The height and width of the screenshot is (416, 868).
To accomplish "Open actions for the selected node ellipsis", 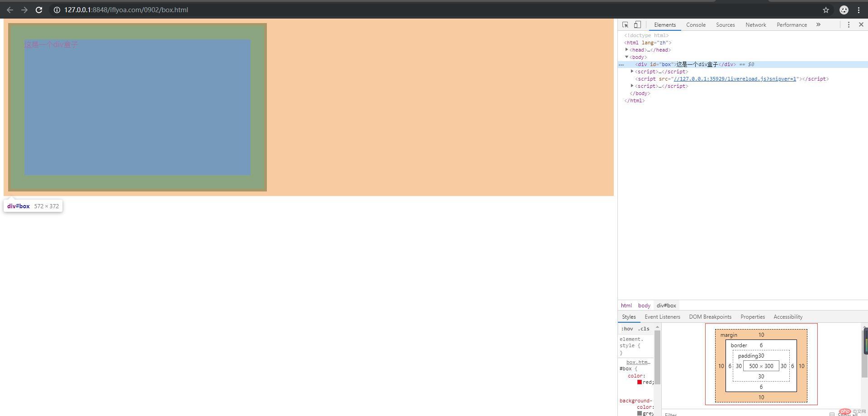I will click(621, 65).
